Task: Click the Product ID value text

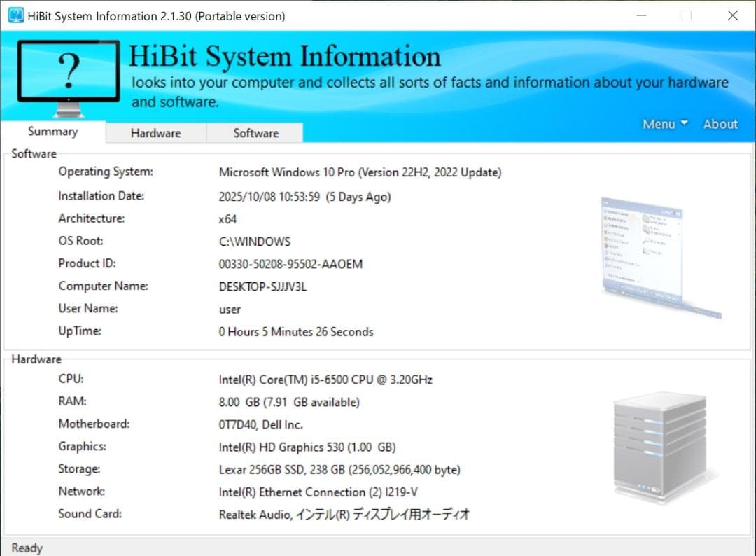Action: point(290,264)
